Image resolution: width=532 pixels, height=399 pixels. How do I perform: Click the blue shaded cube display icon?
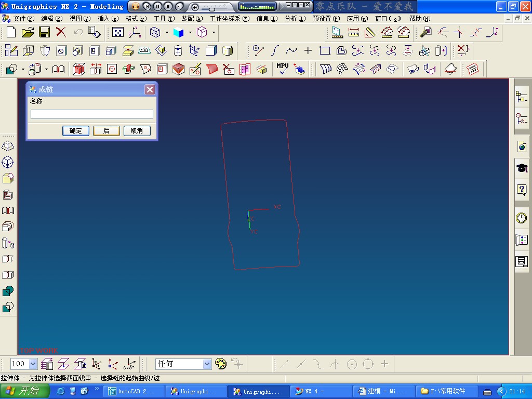click(x=179, y=33)
